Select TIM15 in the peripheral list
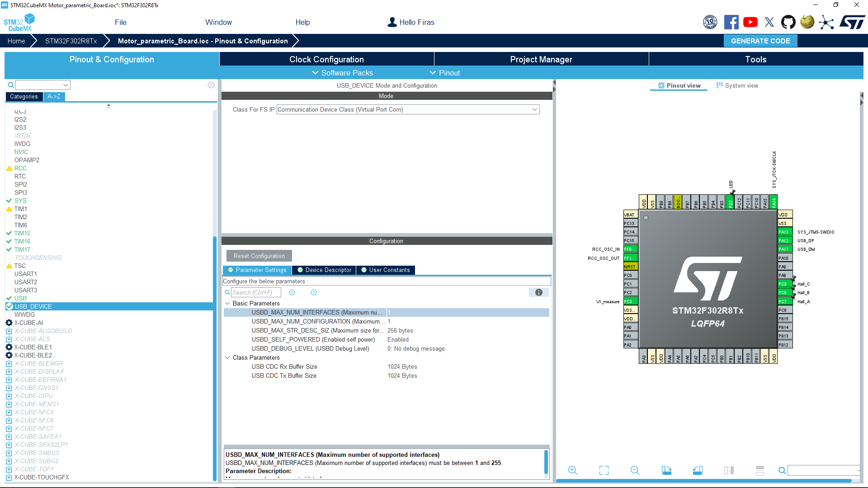 [22, 233]
